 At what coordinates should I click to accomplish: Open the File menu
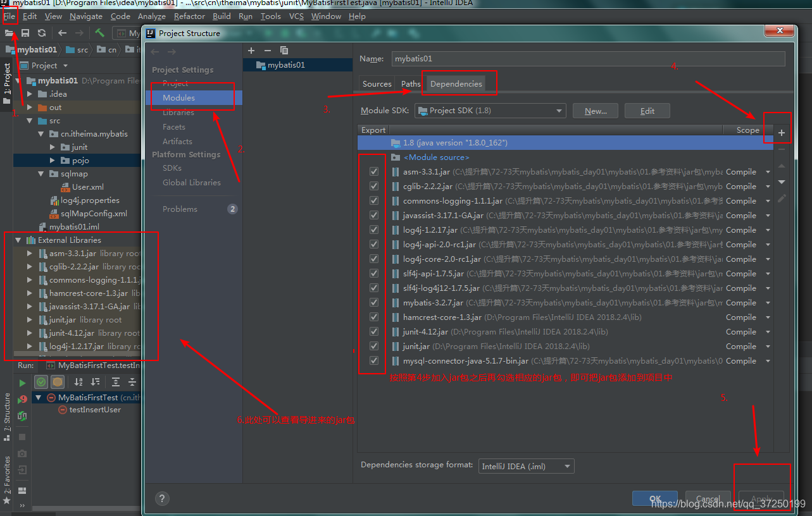(9, 16)
